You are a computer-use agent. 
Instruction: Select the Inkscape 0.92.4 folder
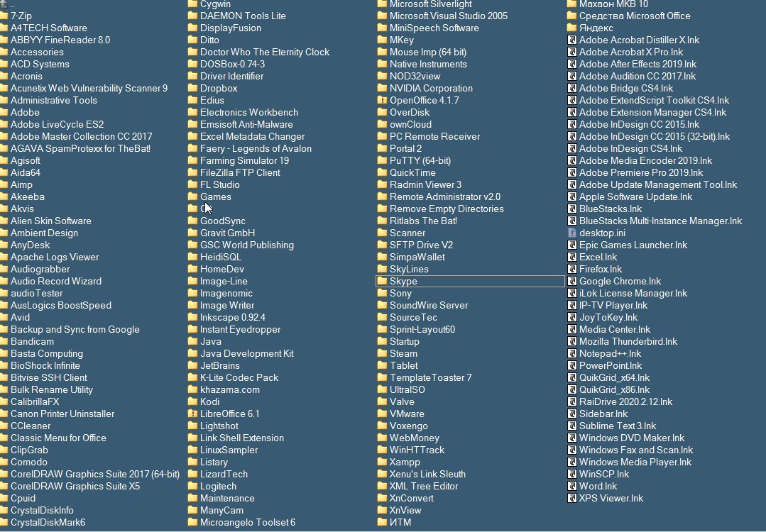tap(233, 317)
